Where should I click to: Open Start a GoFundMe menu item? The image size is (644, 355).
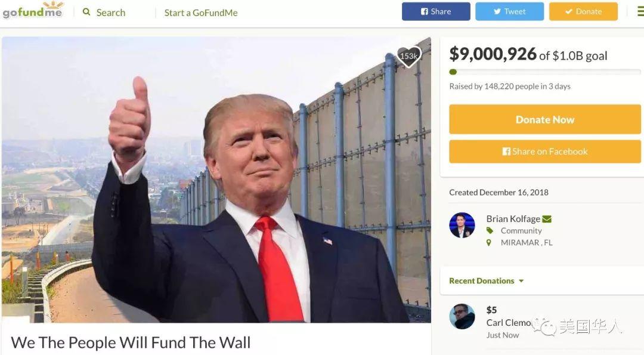(x=201, y=13)
